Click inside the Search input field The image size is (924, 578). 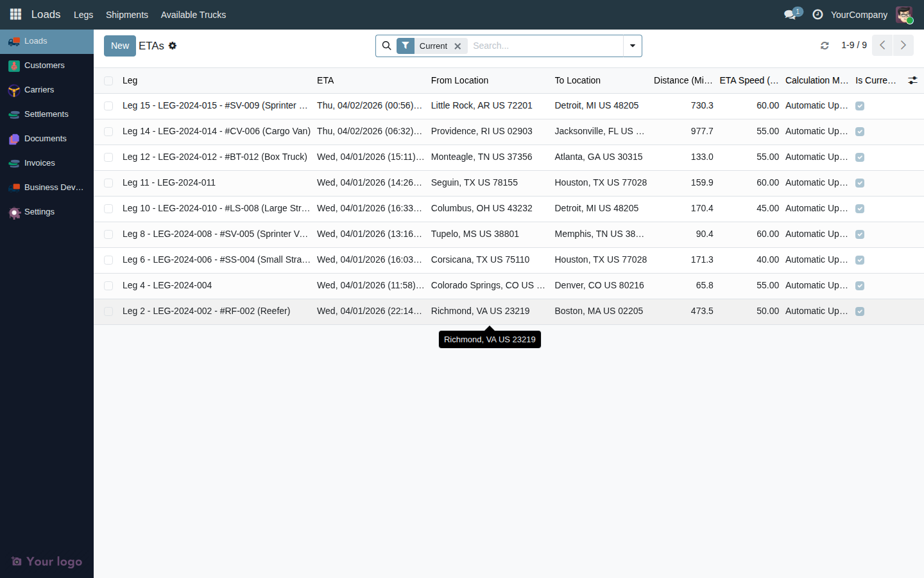pyautogui.click(x=545, y=46)
